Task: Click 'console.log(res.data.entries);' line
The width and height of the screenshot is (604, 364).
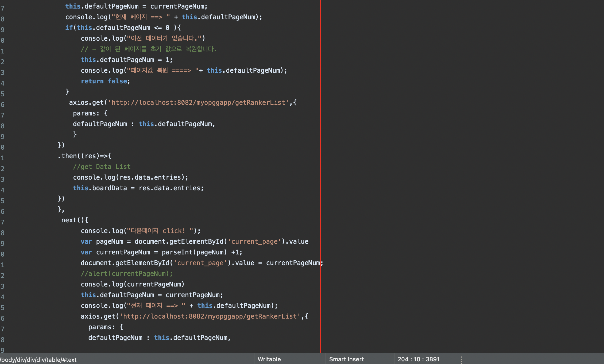Action: (x=130, y=177)
